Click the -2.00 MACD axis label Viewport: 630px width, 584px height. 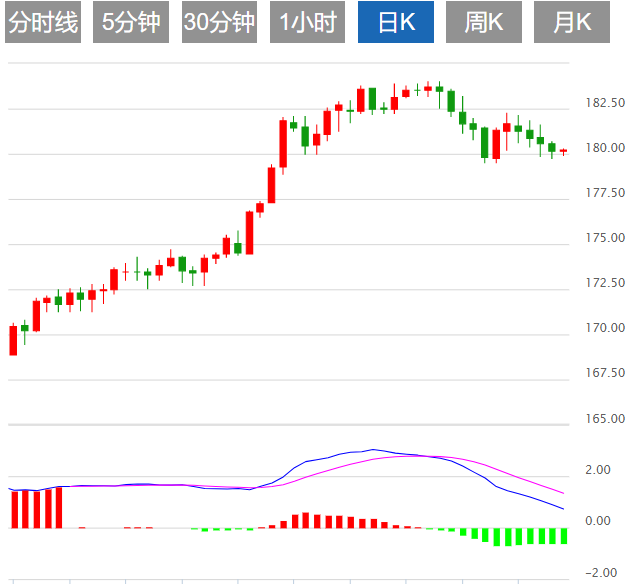point(601,573)
